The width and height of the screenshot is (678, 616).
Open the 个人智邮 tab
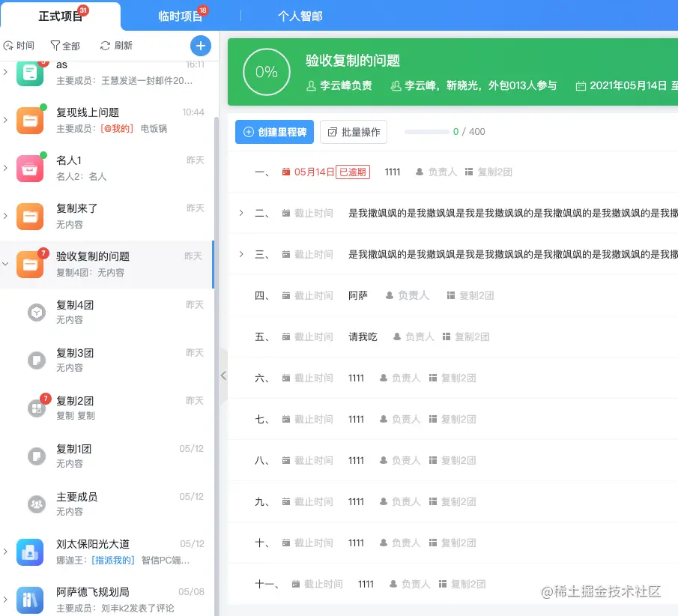300,14
